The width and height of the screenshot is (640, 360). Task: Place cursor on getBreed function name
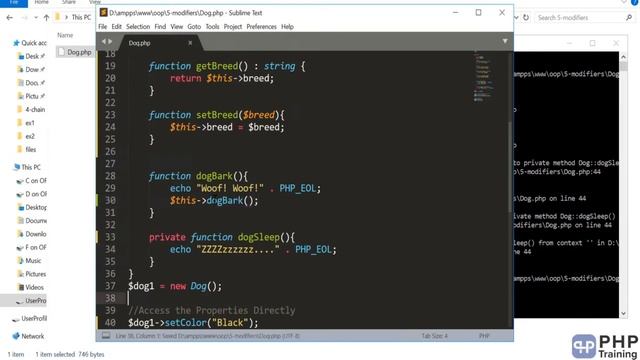point(217,66)
